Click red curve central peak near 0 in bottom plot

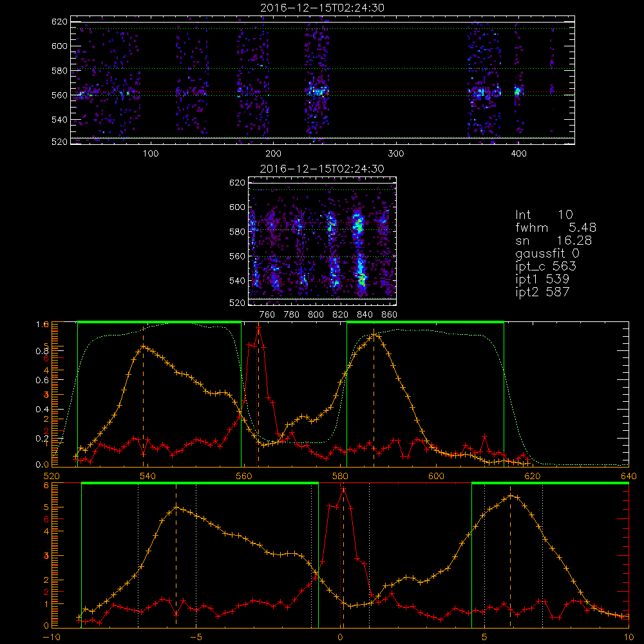coord(343,489)
